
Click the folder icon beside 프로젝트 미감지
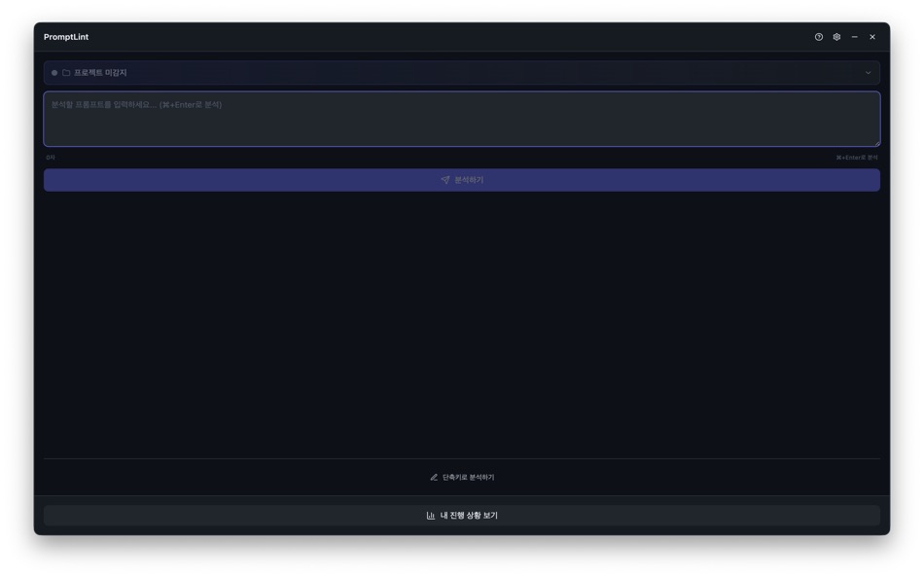coord(67,72)
